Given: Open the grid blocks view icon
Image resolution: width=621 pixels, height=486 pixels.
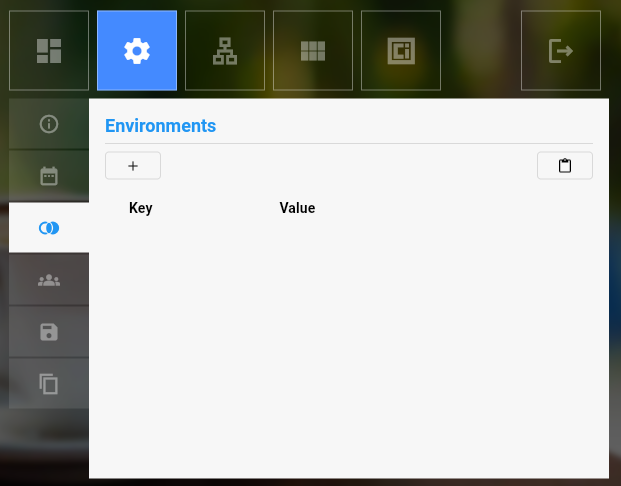Looking at the screenshot, I should (313, 51).
